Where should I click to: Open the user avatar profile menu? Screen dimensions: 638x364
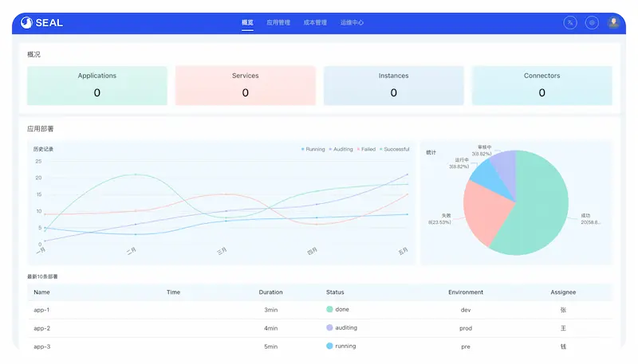click(x=613, y=22)
